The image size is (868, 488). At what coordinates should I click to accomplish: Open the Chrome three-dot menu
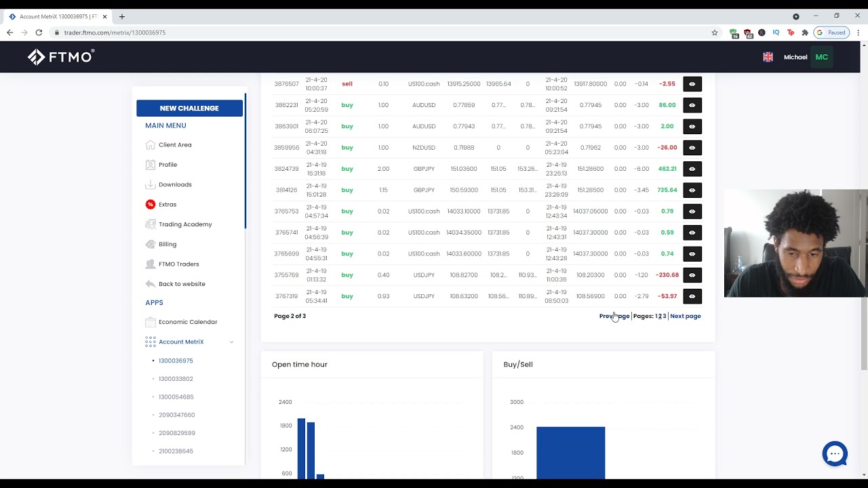coord(858,33)
